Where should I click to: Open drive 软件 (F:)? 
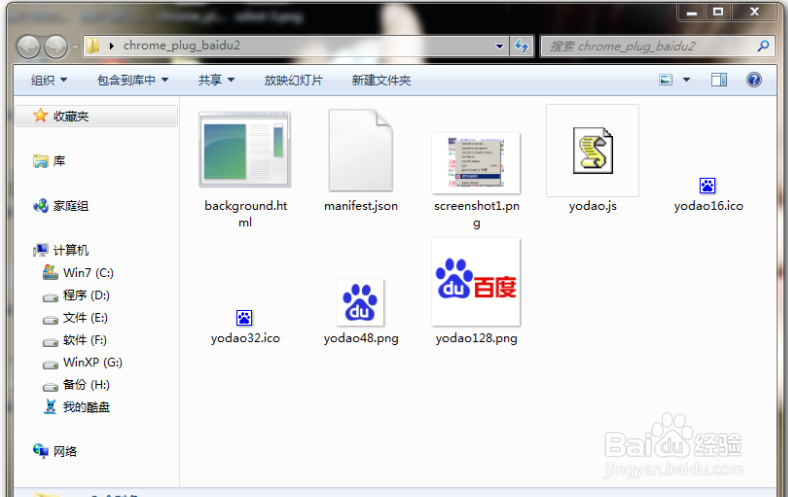pos(84,340)
